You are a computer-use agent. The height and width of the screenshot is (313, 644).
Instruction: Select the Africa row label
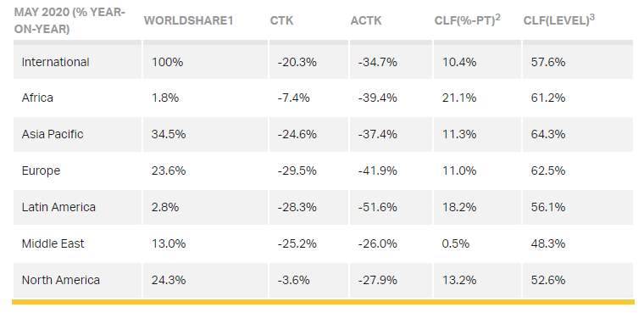(x=37, y=98)
